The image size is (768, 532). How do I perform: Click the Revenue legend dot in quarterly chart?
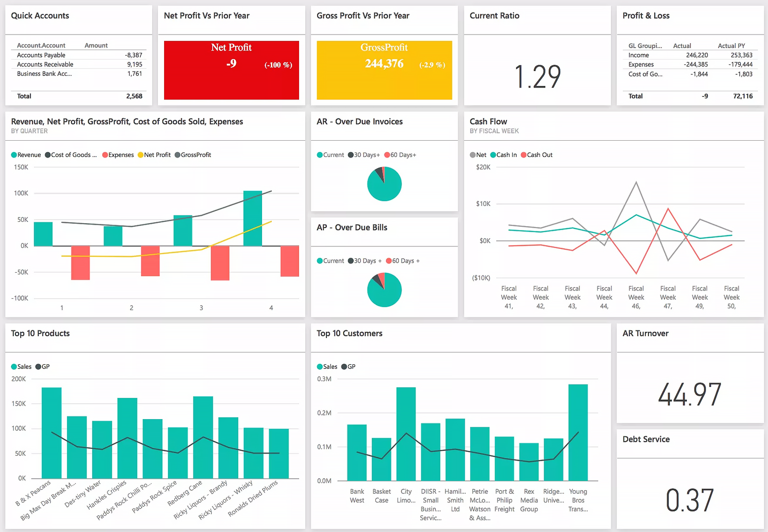[x=14, y=155]
